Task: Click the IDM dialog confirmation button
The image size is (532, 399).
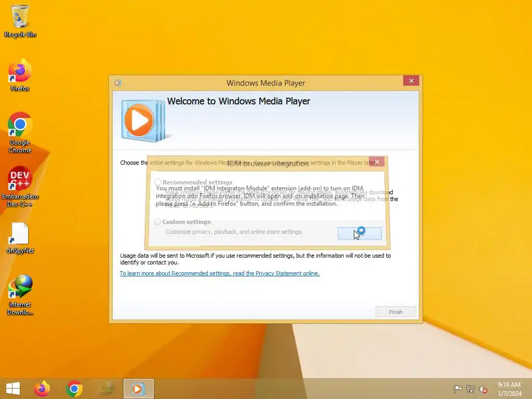Action: (360, 233)
